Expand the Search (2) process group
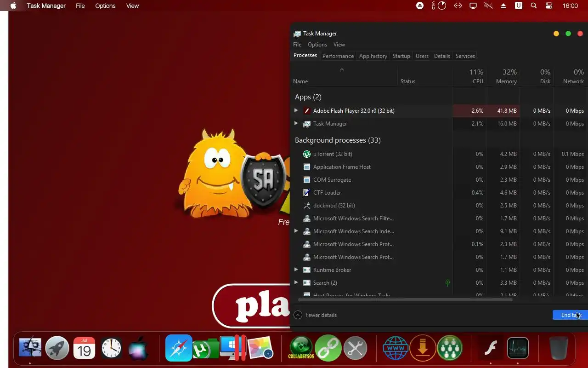The image size is (588, 368). 296,282
